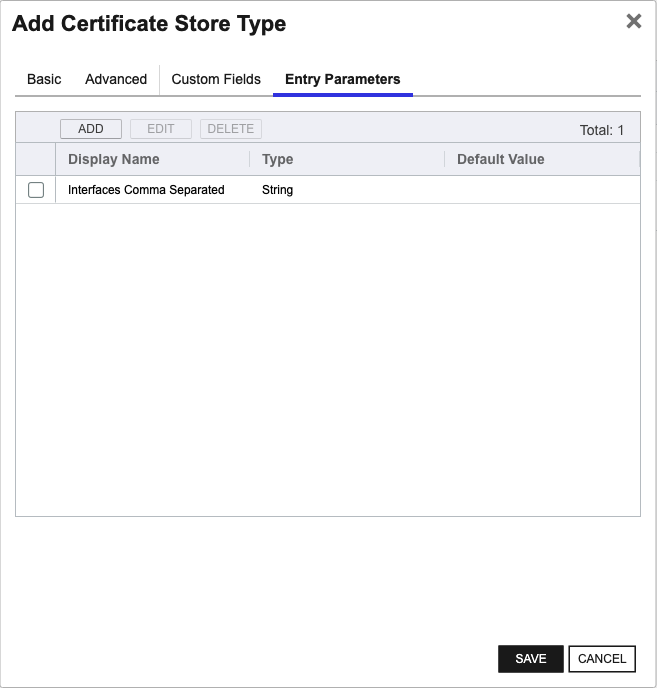Check the Interfaces Comma Separated row checkbox
Viewport: 657px width, 688px height.
[x=36, y=190]
